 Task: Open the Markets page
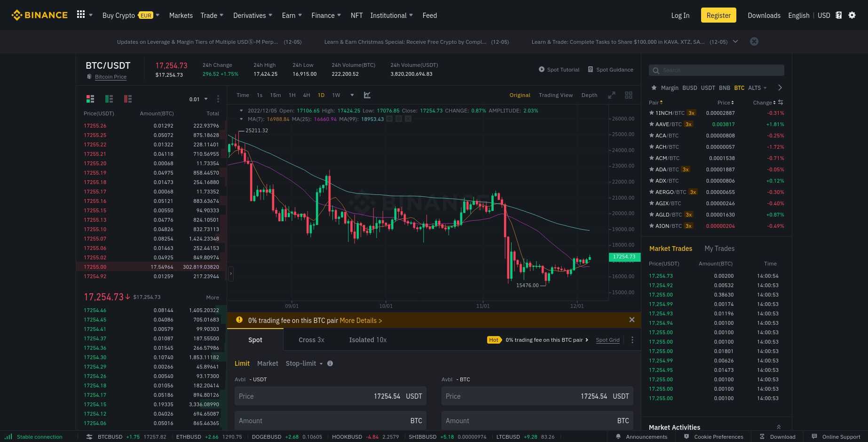coord(181,15)
